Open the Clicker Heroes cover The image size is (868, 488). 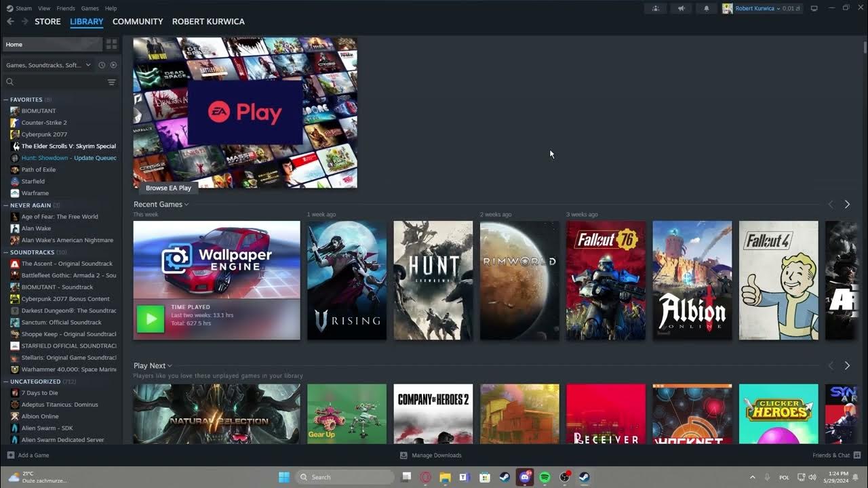[x=778, y=414]
